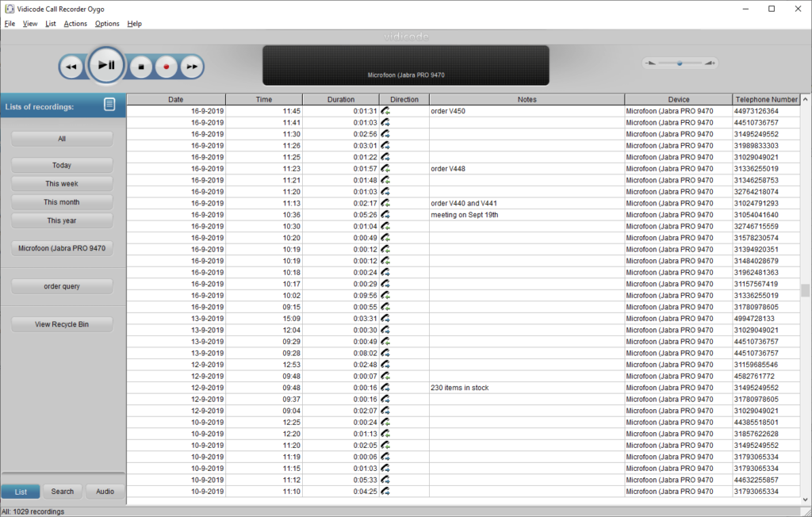Switch to the Search tab

[x=62, y=492]
